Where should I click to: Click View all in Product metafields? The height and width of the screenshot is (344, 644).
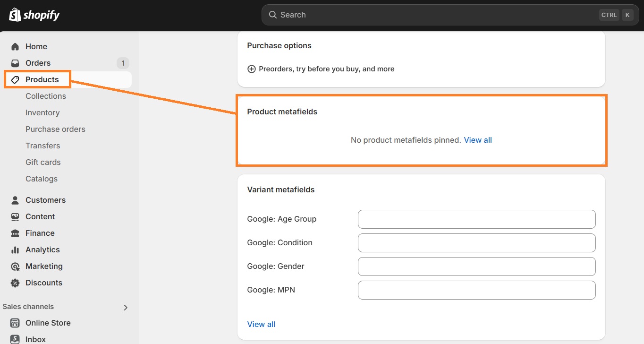coord(478,140)
